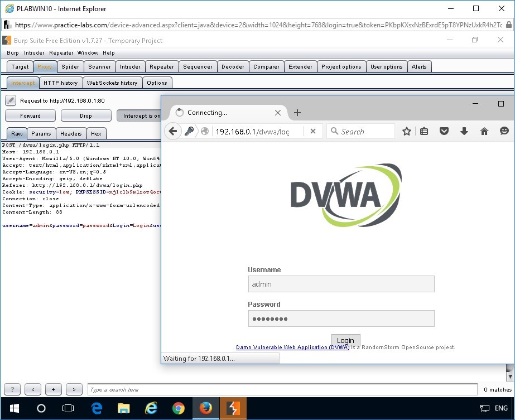Follow the Damn Vulnerable Web Application link
The height and width of the screenshot is (420, 515).
click(292, 347)
